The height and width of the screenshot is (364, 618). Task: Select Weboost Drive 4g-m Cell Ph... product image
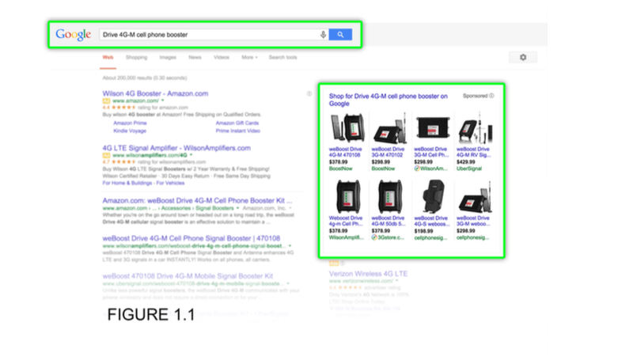coord(347,197)
